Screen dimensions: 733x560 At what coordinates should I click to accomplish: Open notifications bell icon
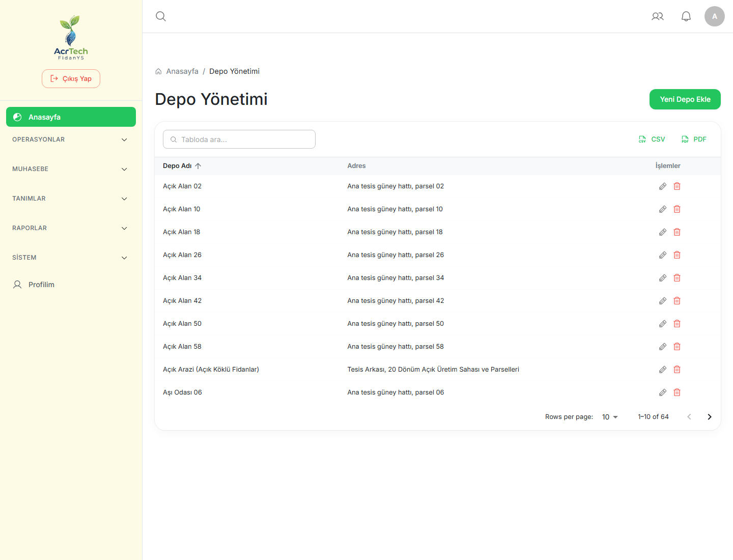686,16
